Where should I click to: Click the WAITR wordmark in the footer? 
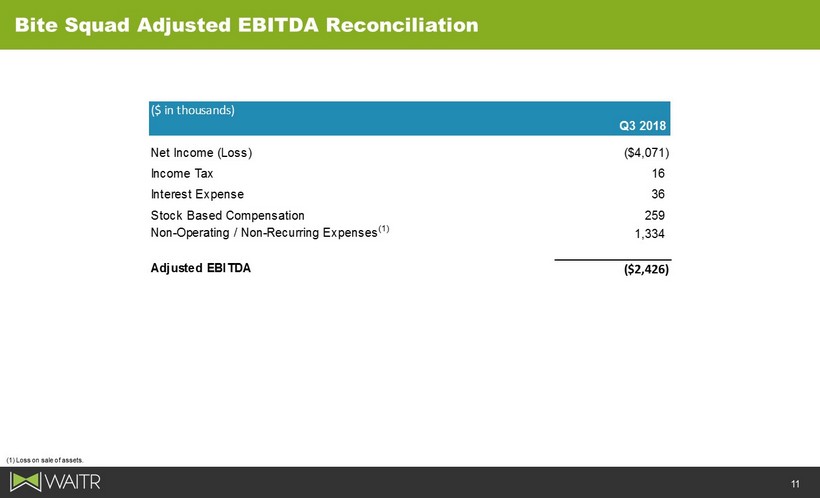73,482
